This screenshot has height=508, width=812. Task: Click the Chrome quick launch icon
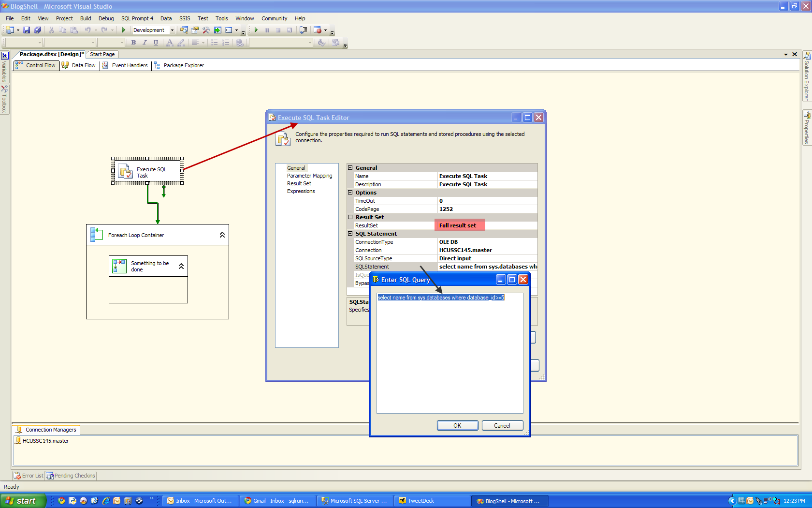pyautogui.click(x=61, y=501)
